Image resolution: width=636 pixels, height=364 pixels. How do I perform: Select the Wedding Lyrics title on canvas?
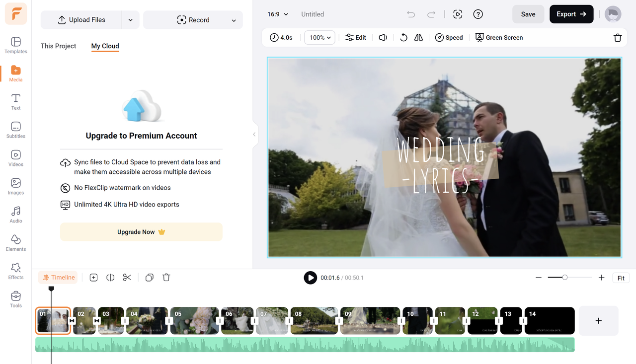click(x=441, y=164)
